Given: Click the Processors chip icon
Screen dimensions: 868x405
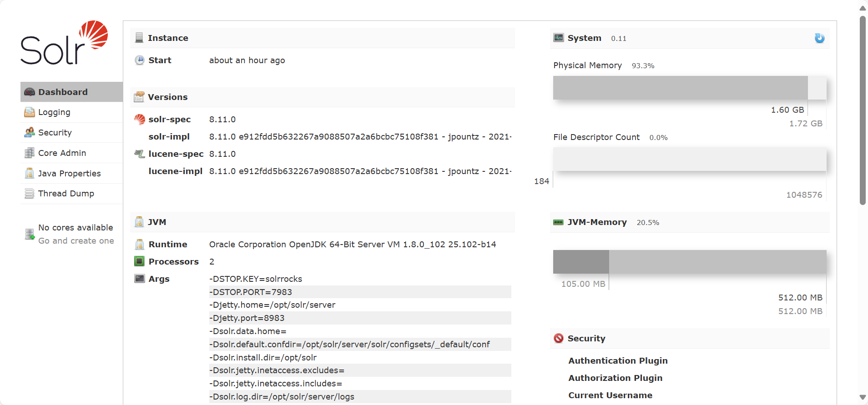Looking at the screenshot, I should (140, 261).
